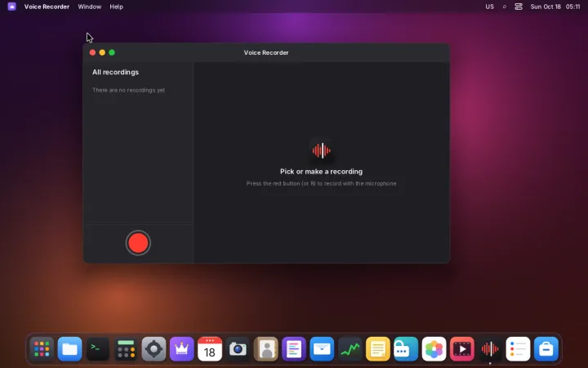Screen dimensions: 588x368
Task: Open the password lock app in the dock
Action: pyautogui.click(x=406, y=349)
